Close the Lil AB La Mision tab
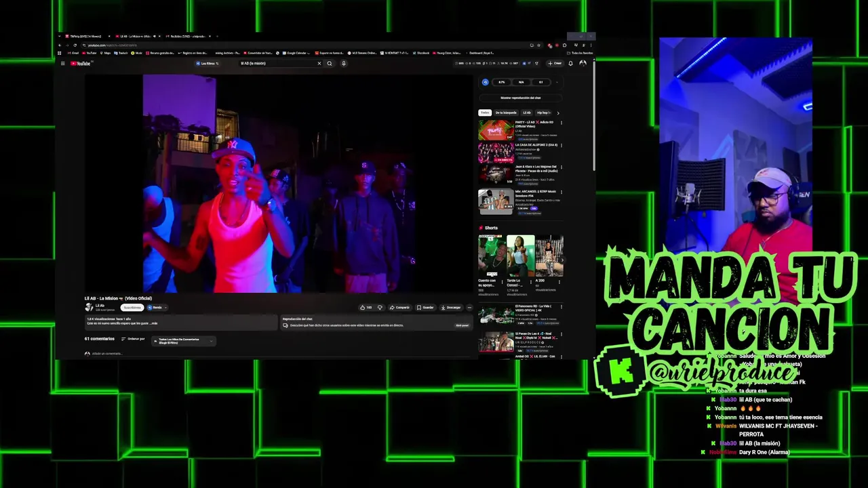 [x=159, y=36]
